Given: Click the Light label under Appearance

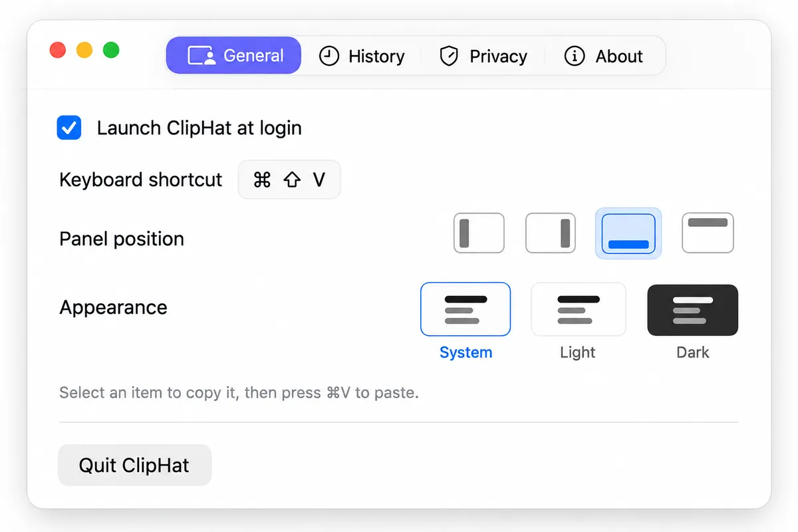Looking at the screenshot, I should pyautogui.click(x=578, y=352).
